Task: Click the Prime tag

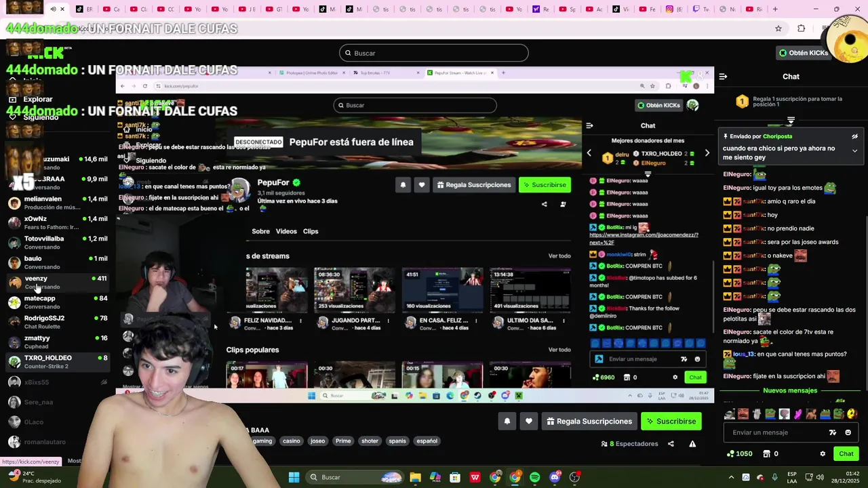Action: pos(343,441)
